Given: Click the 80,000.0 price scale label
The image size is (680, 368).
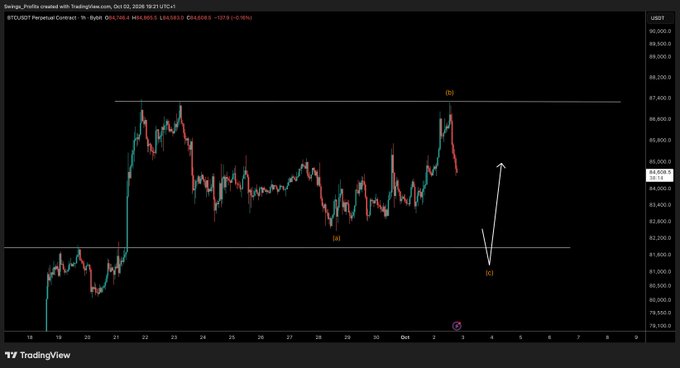Looking at the screenshot, I should pyautogui.click(x=660, y=300).
